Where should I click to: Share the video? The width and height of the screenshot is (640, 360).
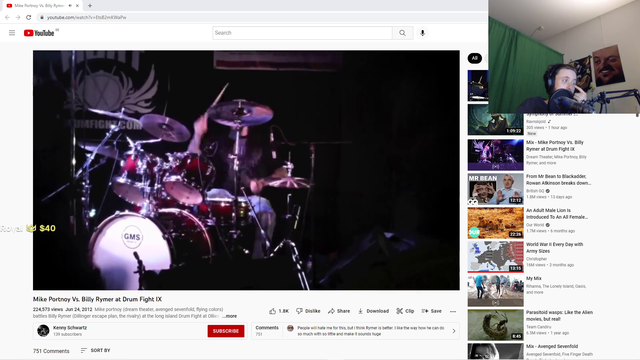click(x=339, y=311)
